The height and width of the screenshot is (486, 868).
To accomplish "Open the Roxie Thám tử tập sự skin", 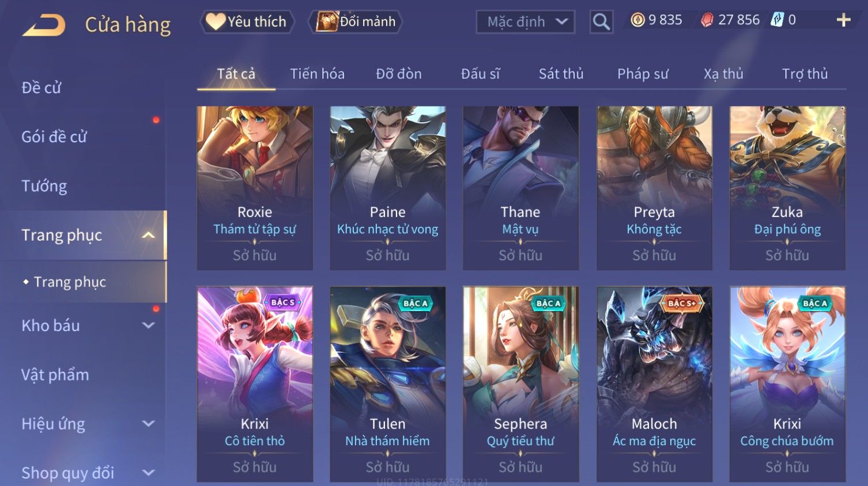I will 255,188.
